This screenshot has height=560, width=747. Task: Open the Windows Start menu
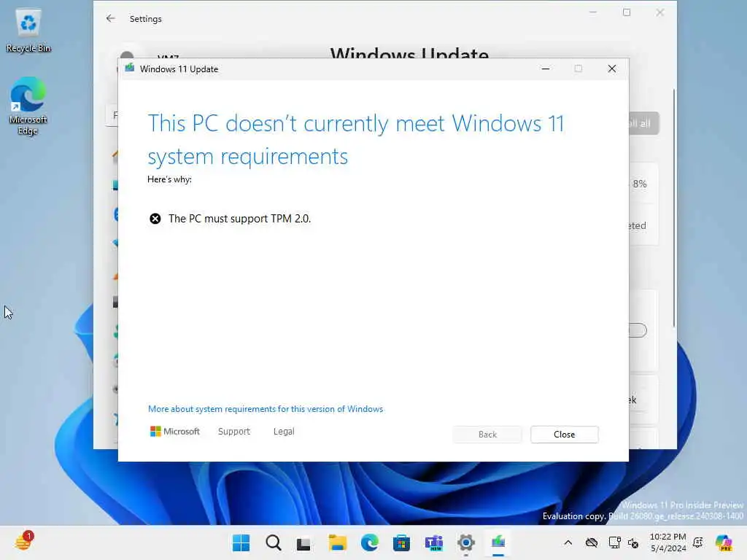point(241,542)
